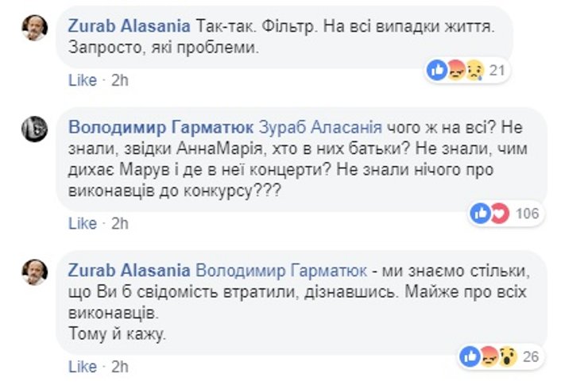
Task: View the 26 reactions on the last comment
Action: (x=531, y=356)
